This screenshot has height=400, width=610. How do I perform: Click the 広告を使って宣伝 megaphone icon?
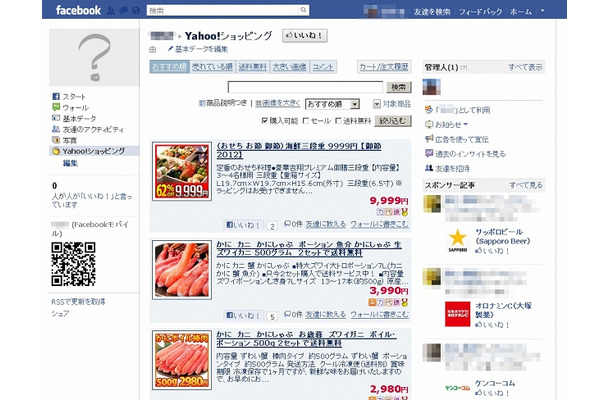(429, 139)
